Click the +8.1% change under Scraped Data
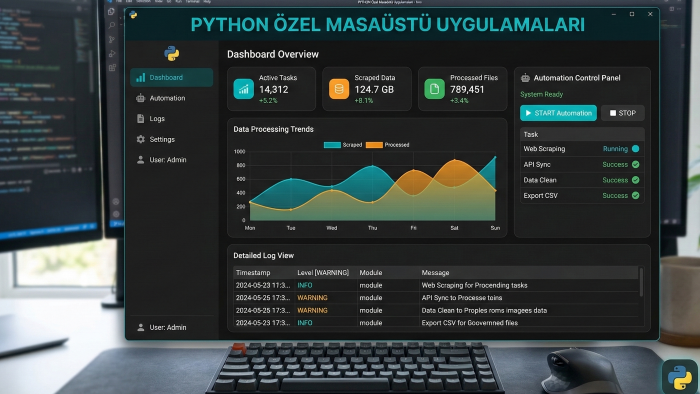 click(x=363, y=101)
